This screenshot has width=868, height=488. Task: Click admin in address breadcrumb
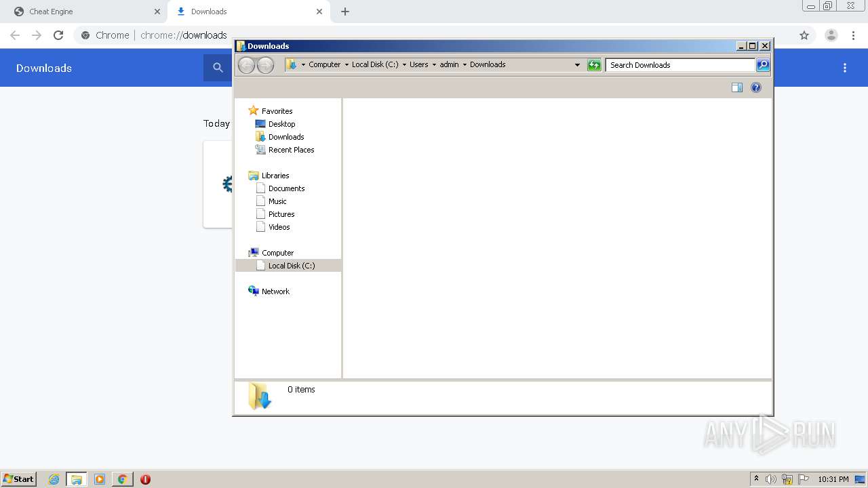click(449, 64)
